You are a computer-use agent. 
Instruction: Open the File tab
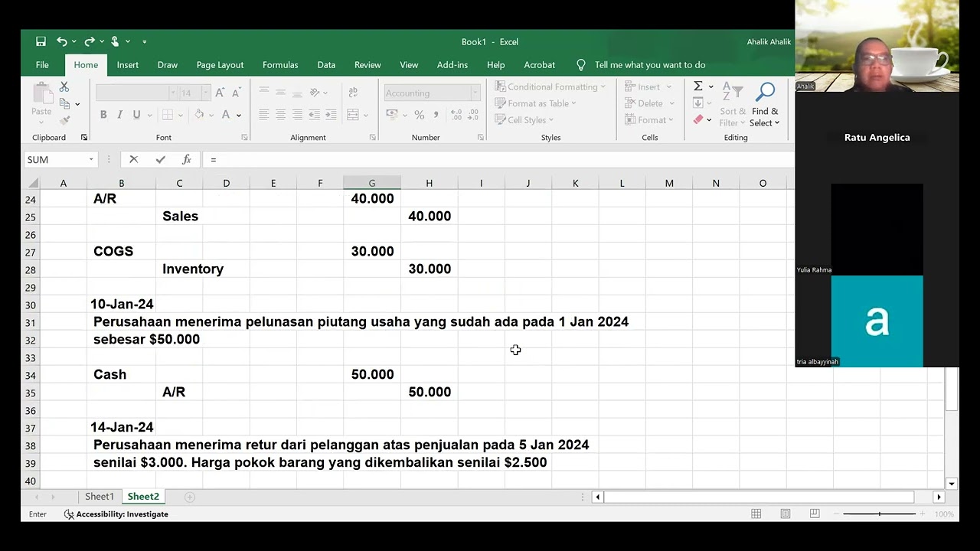click(42, 65)
